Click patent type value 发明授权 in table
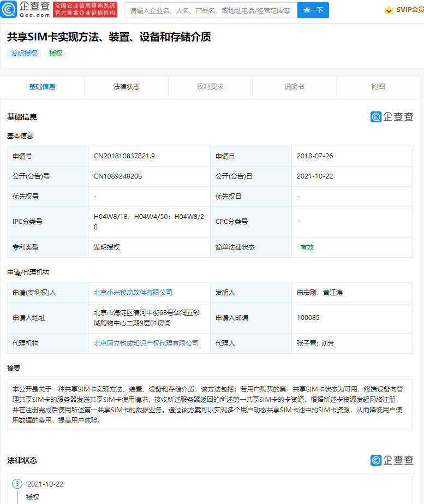 click(106, 247)
